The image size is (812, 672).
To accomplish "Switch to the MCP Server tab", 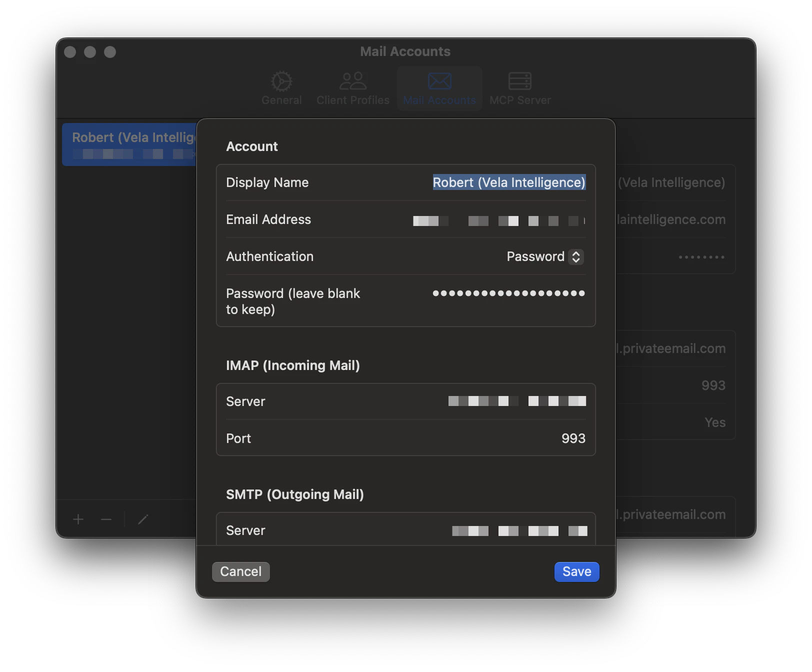I will tap(520, 87).
